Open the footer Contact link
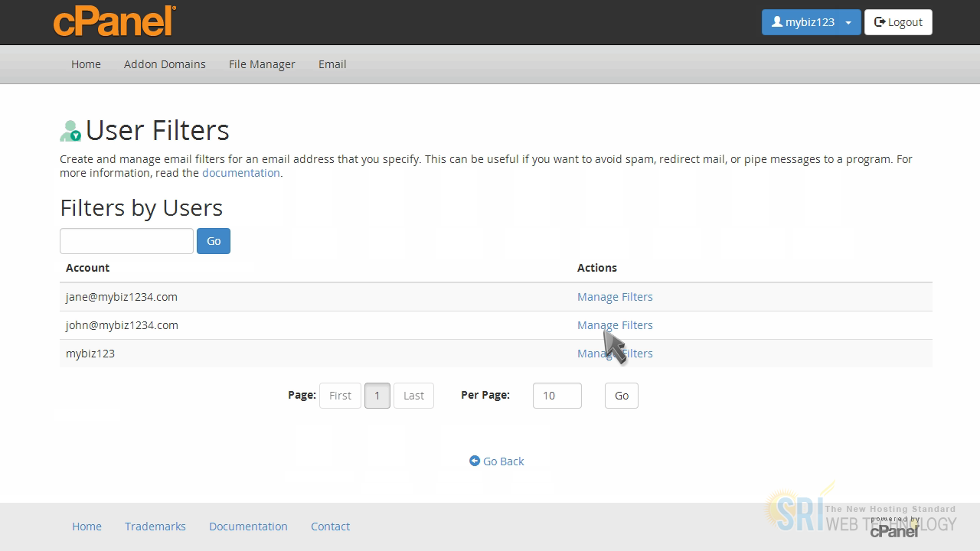This screenshot has width=980, height=551. pos(330,527)
